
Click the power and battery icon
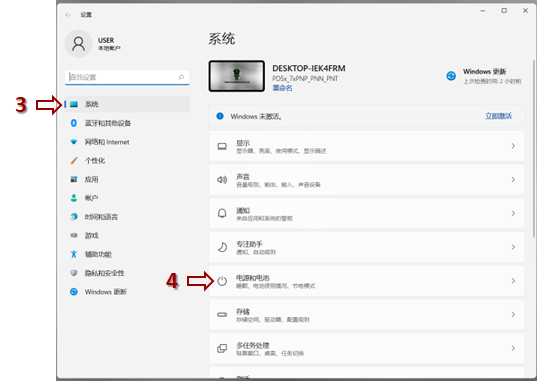tap(222, 281)
